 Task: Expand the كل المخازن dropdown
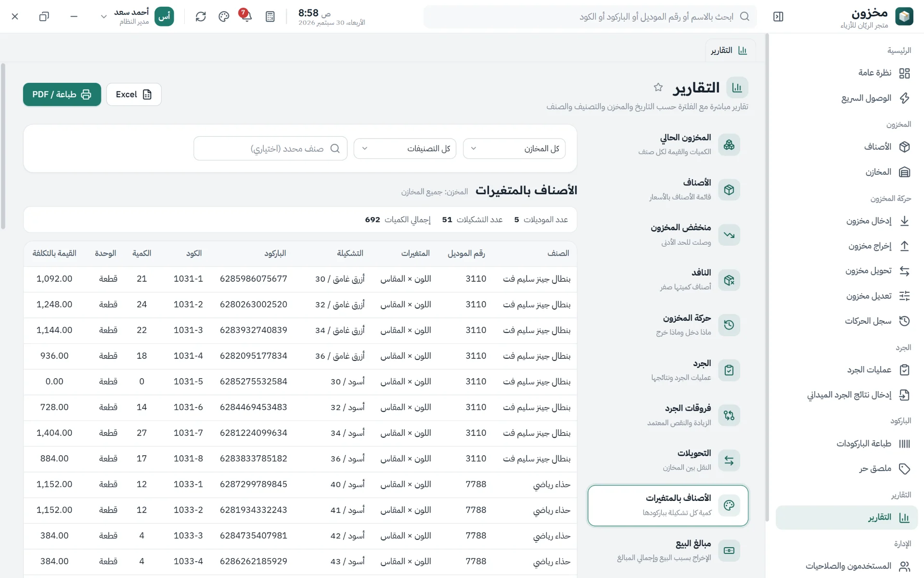514,149
